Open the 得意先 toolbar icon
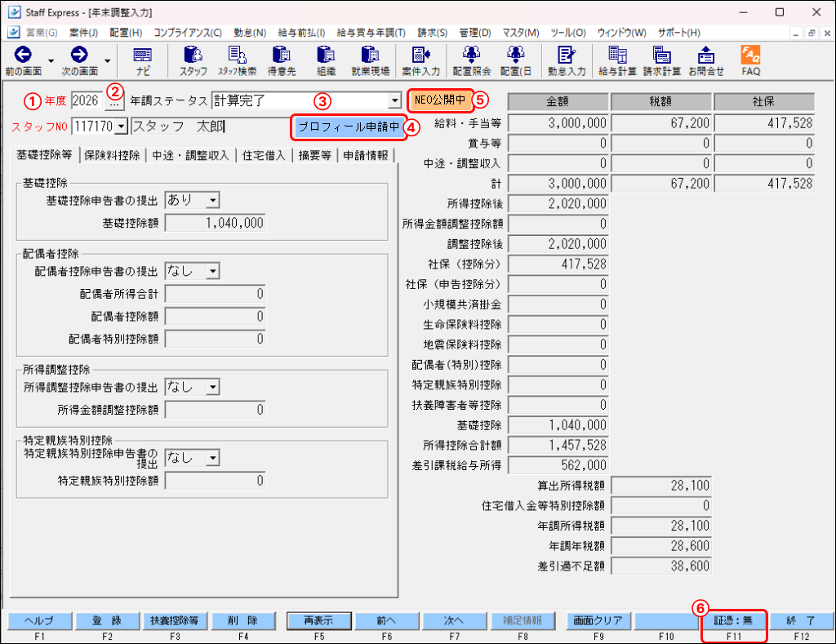This screenshot has height=644, width=836. (281, 55)
